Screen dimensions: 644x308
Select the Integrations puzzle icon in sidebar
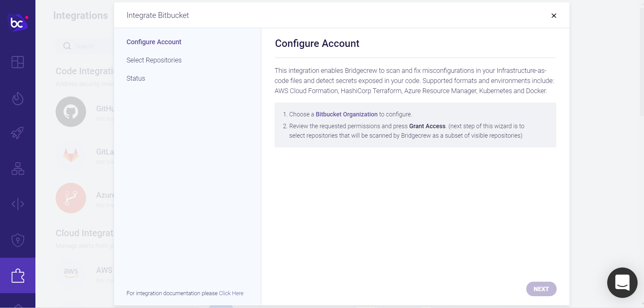point(18,276)
